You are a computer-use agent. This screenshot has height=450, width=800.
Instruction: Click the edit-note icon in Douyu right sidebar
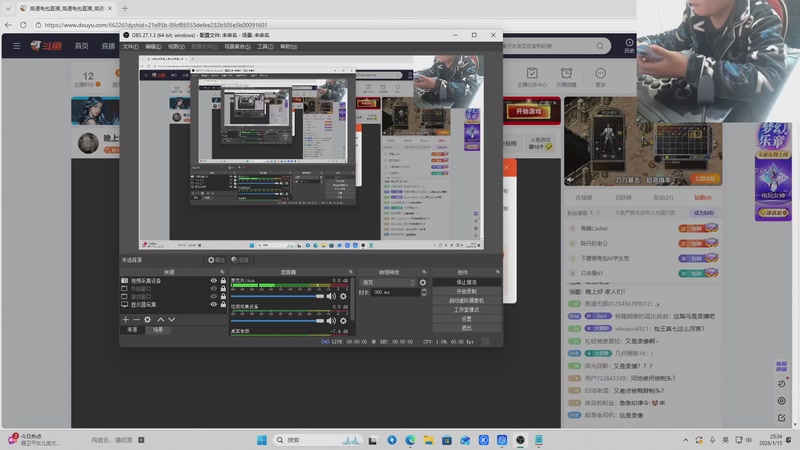781,418
